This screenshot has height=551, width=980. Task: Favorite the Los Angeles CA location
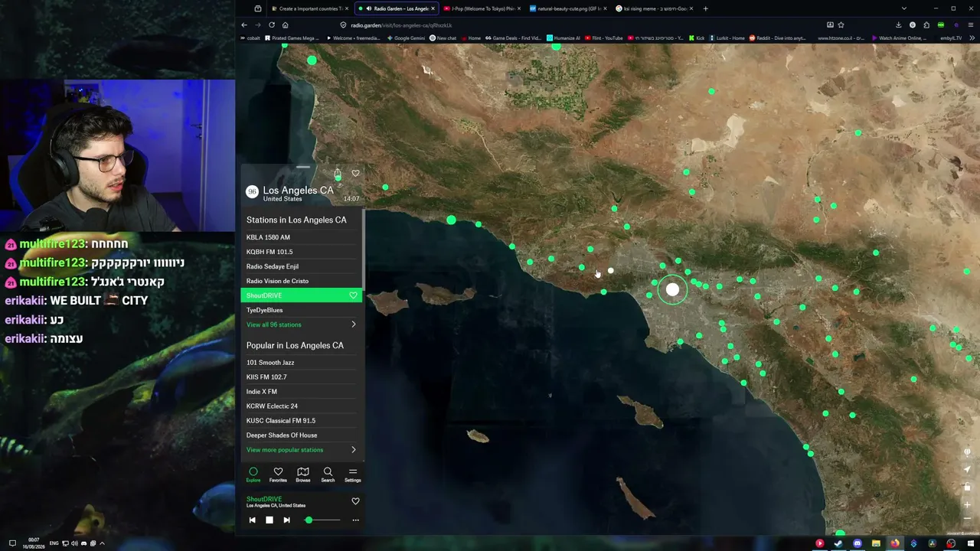click(x=355, y=174)
